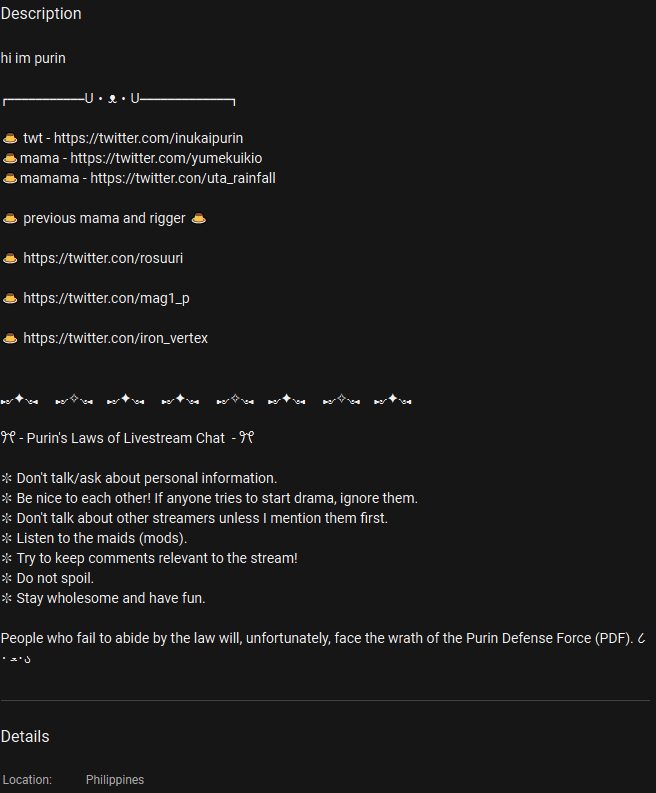Click the 'hi im purin' text
This screenshot has width=656, height=793.
click(33, 58)
